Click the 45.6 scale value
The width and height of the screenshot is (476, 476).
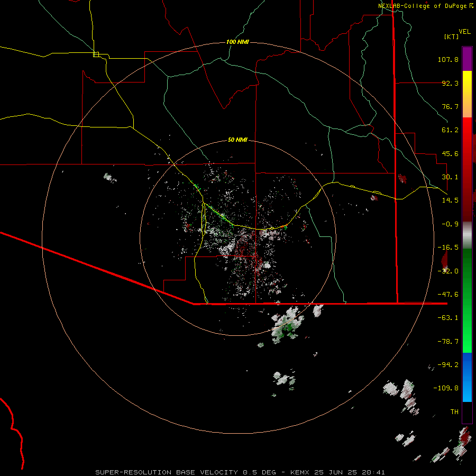click(450, 153)
